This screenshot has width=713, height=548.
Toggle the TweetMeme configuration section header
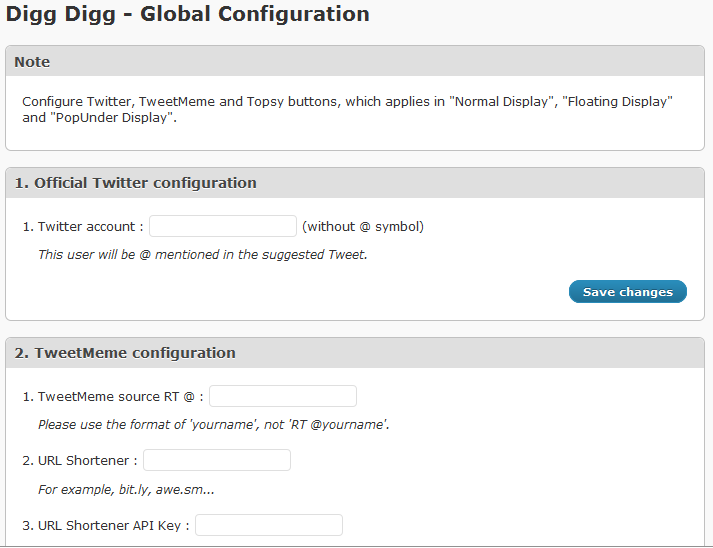(355, 353)
